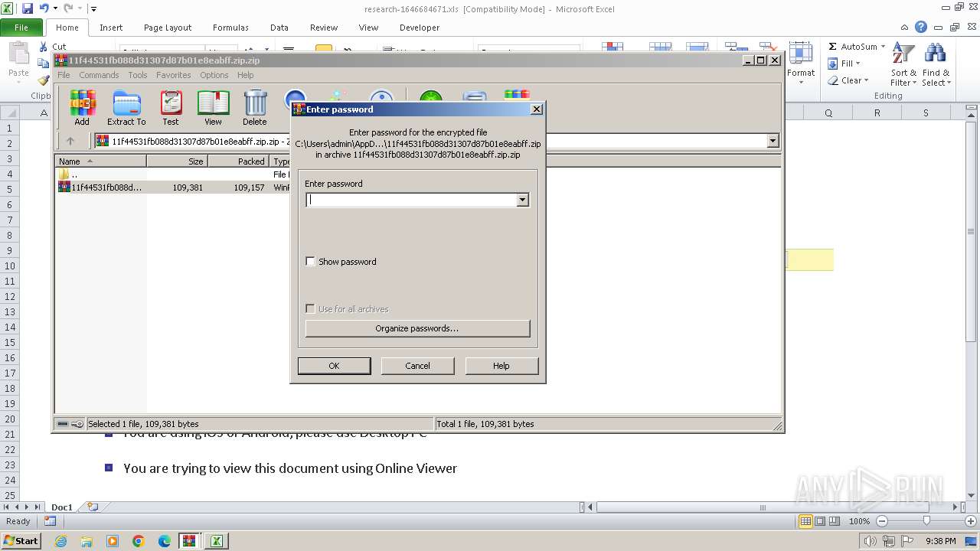Expand WinRAR address bar dropdown
The height and width of the screenshot is (551, 980).
coord(773,141)
